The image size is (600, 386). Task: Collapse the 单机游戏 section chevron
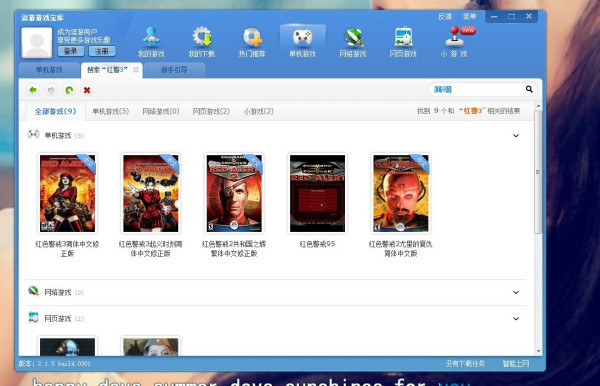coord(516,135)
